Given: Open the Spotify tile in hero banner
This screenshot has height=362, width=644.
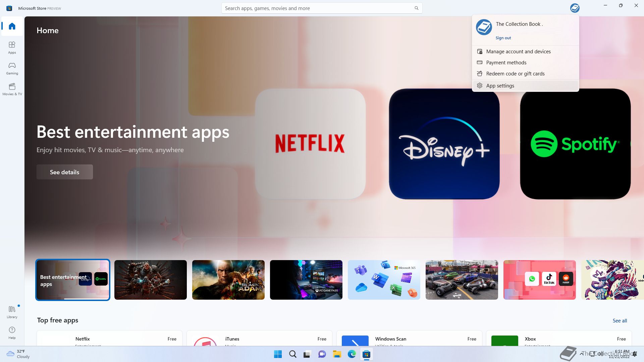Looking at the screenshot, I should [575, 144].
